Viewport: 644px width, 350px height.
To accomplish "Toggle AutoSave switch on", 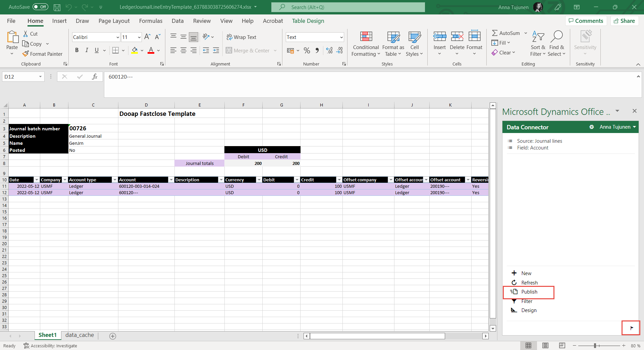I will tap(40, 7).
